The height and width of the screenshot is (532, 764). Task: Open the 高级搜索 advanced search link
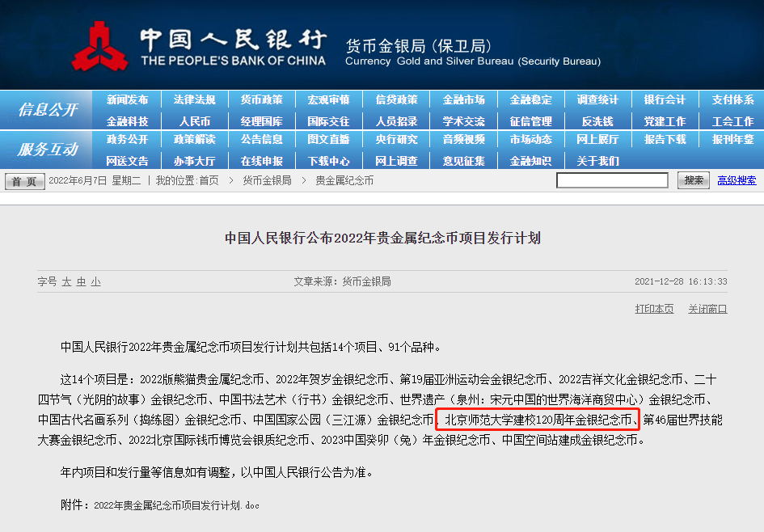[737, 180]
